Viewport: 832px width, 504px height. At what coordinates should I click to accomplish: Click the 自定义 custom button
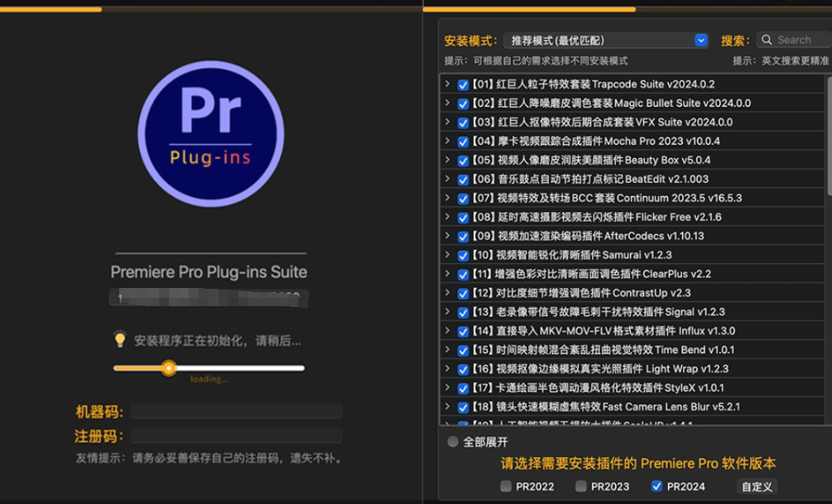click(x=757, y=487)
